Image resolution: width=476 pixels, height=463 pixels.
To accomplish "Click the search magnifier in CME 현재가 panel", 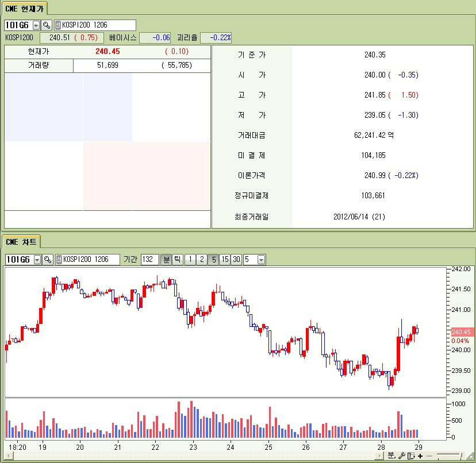I will [47, 25].
